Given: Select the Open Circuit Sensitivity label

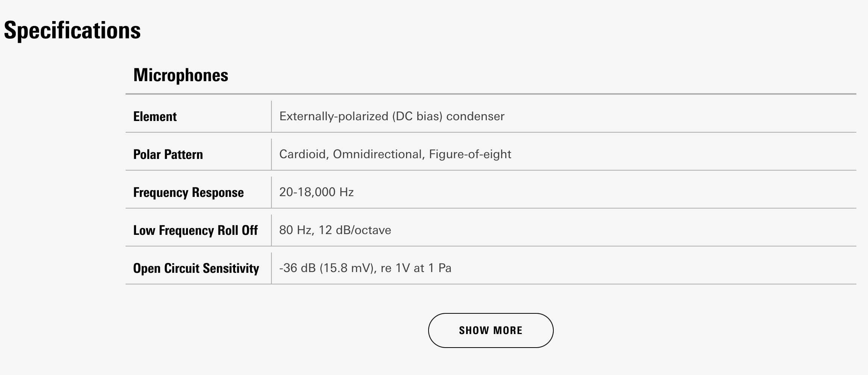Looking at the screenshot, I should [196, 268].
